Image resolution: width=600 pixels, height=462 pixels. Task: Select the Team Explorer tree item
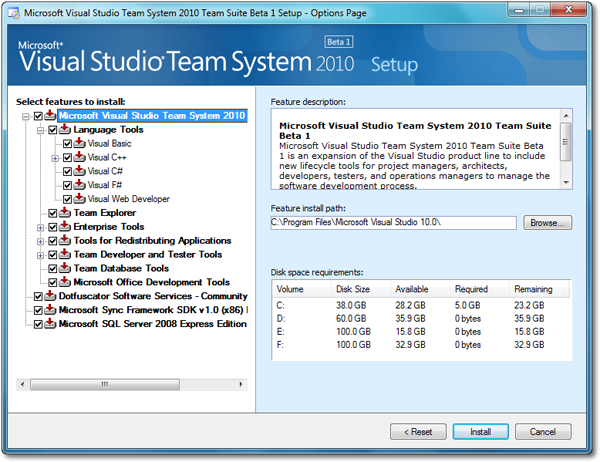pos(105,213)
